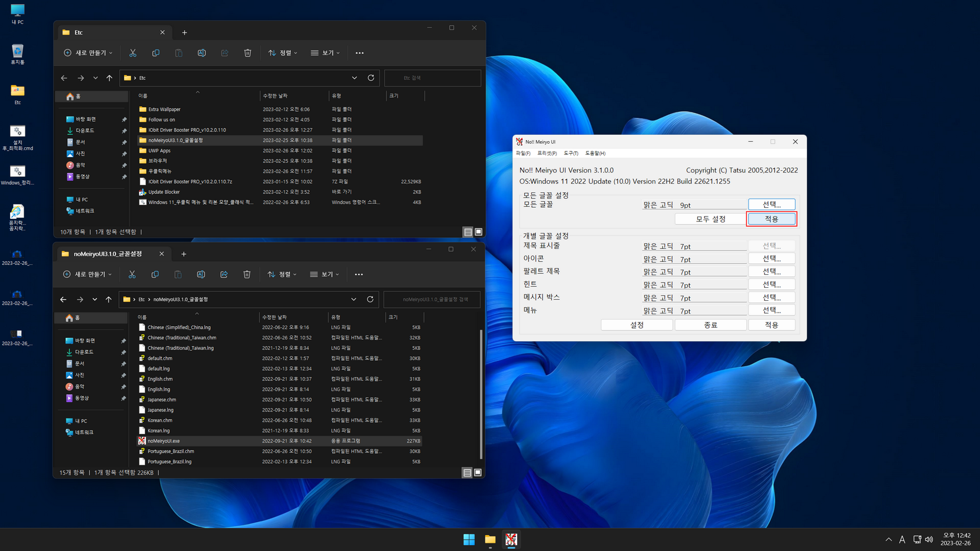Click 선택... for 모든 글꼴 in Meiryo UI
This screenshot has width=980, height=551.
(x=772, y=204)
